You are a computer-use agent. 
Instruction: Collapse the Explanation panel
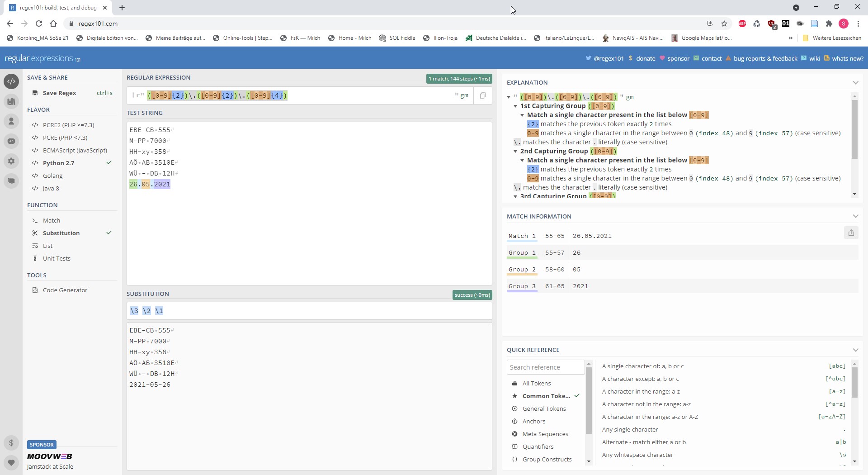click(x=855, y=82)
